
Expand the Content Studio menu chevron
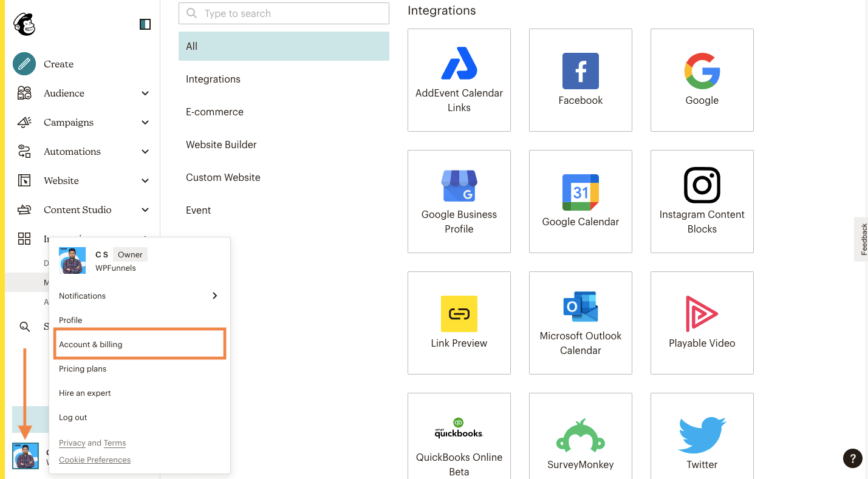(x=145, y=209)
